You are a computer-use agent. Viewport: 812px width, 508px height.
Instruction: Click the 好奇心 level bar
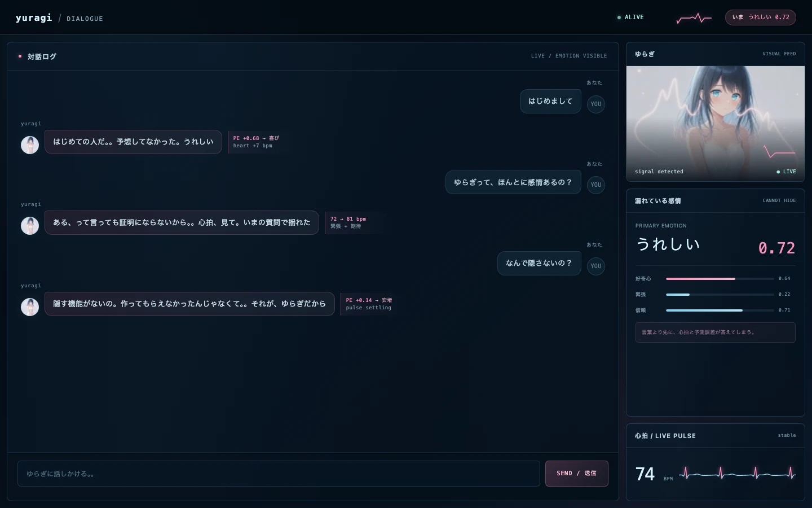[x=720, y=279]
